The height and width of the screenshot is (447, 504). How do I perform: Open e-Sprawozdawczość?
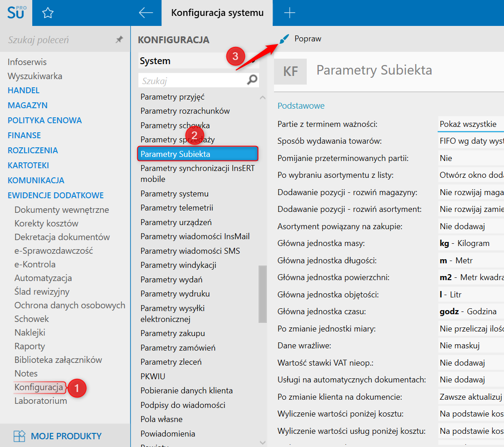click(54, 251)
